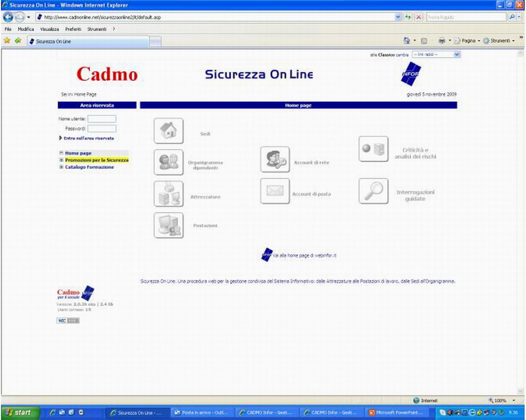Open the link rapidi dropdown
This screenshot has width=526, height=420.
tap(436, 55)
